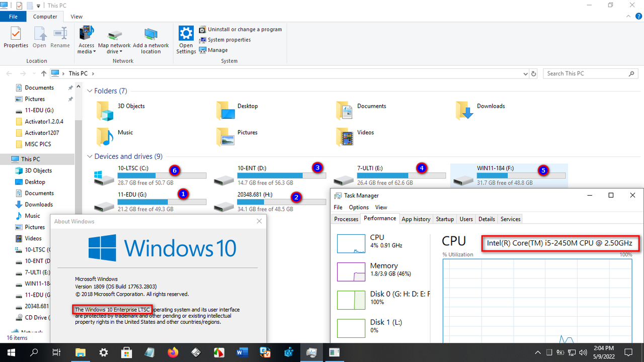644x362 pixels.
Task: Click the Word icon on the taskbar
Action: coord(242,352)
